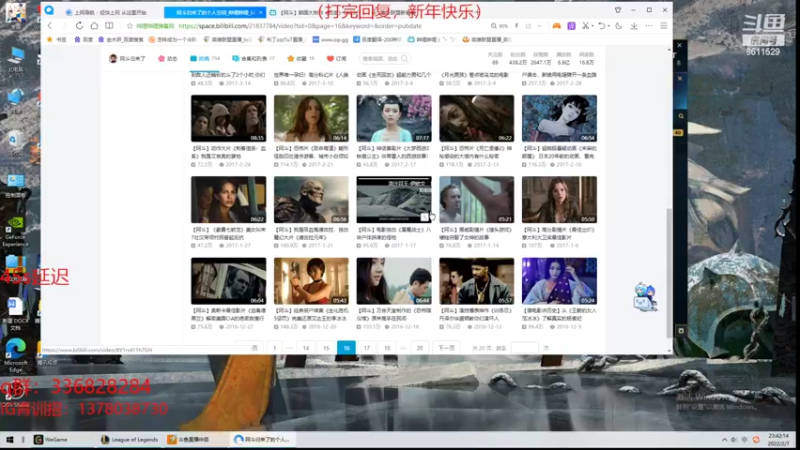This screenshot has width=800, height=450.
Task: Open the game controller toolbar icon
Action: pos(556,26)
